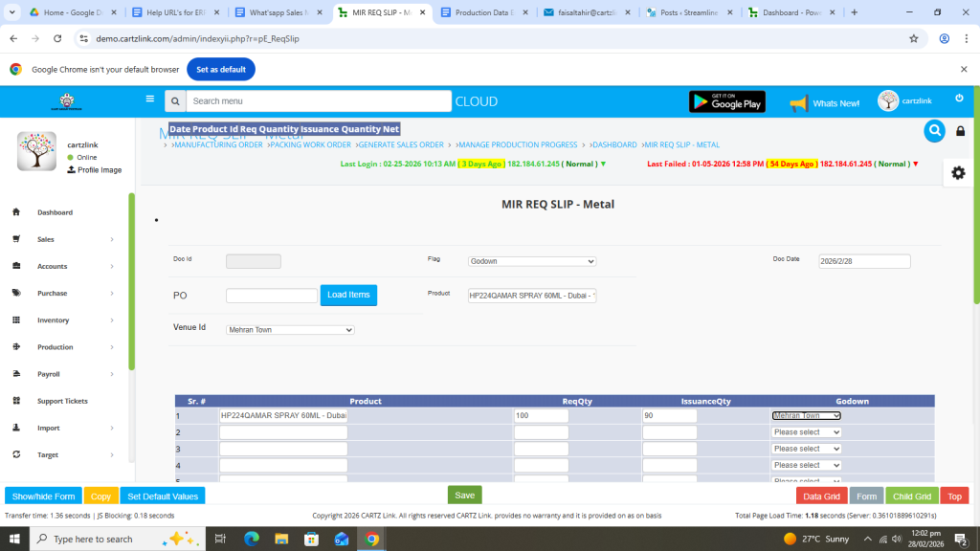Click the Whats New megaphone icon

tap(799, 102)
